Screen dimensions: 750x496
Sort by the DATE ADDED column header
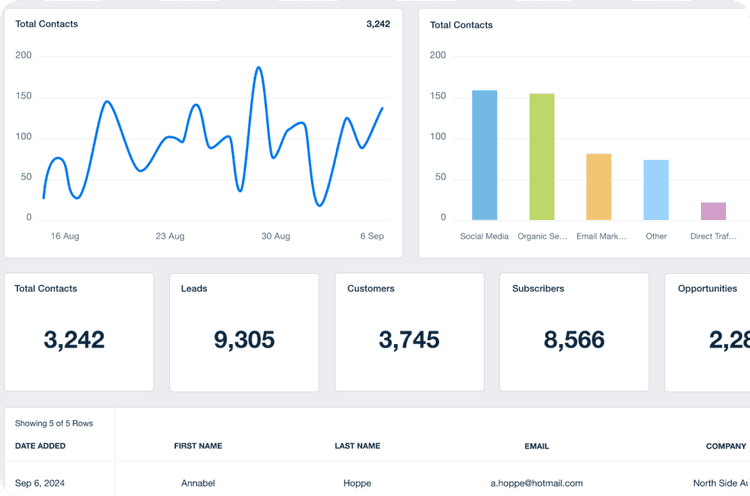pos(41,446)
